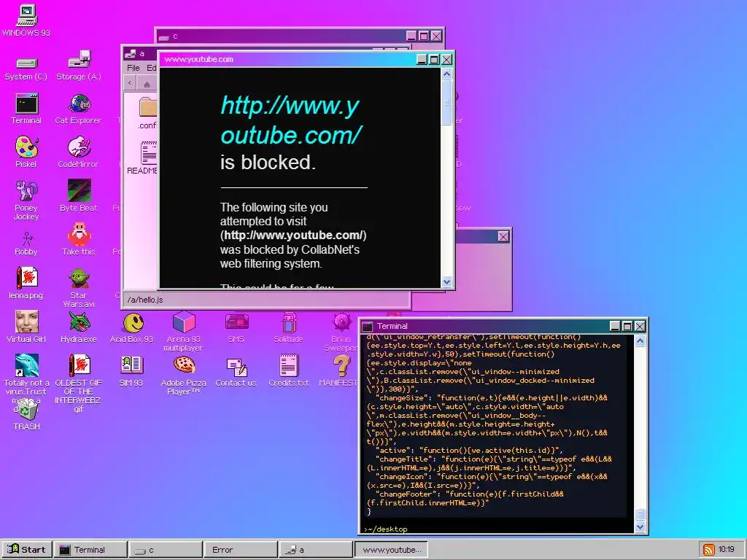Launch the SIM 93 icon
The image size is (747, 560).
click(x=131, y=371)
